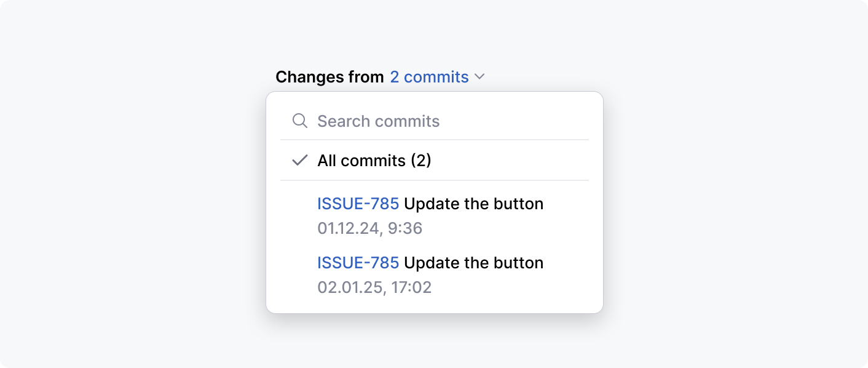Click blank popup area right of All commits
This screenshot has height=368, width=868.
point(523,161)
